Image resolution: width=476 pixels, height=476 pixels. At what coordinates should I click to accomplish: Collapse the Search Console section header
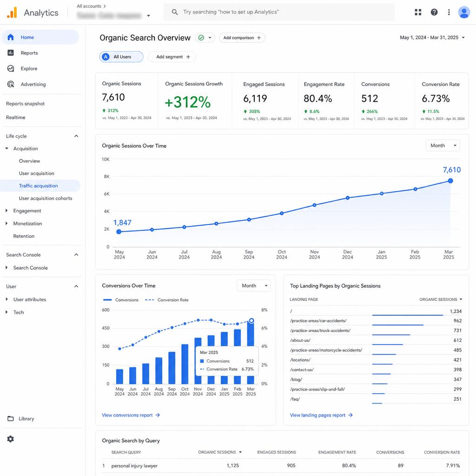76,255
